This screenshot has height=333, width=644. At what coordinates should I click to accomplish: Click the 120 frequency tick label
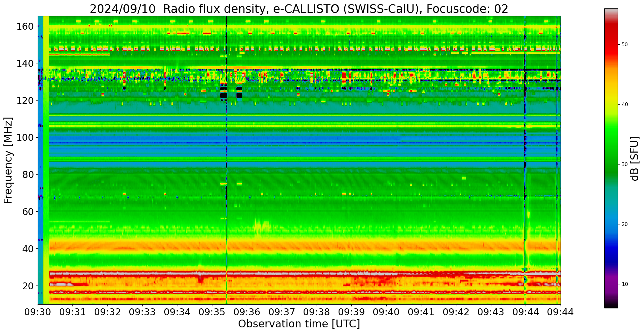25,100
